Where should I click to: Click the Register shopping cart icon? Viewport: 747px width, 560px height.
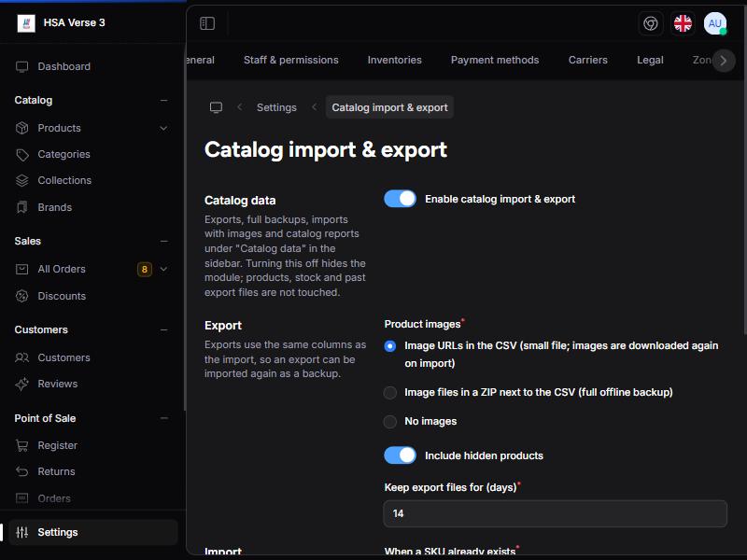21,445
